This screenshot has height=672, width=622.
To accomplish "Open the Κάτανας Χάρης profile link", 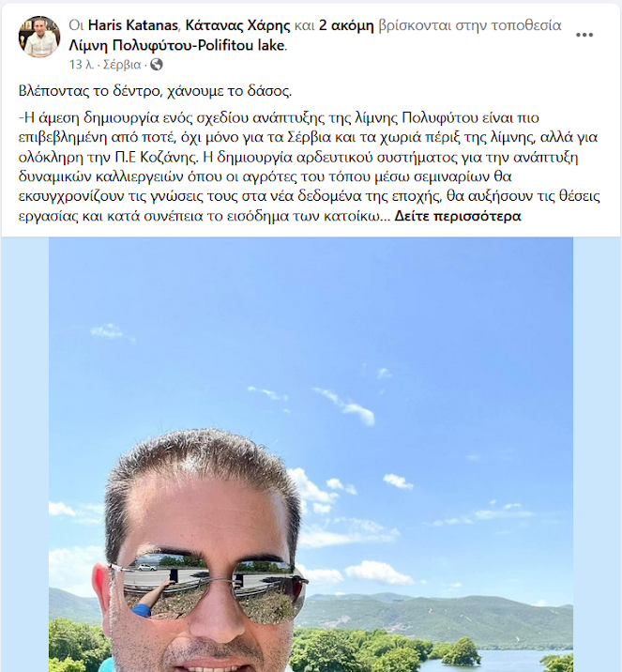I will point(237,25).
